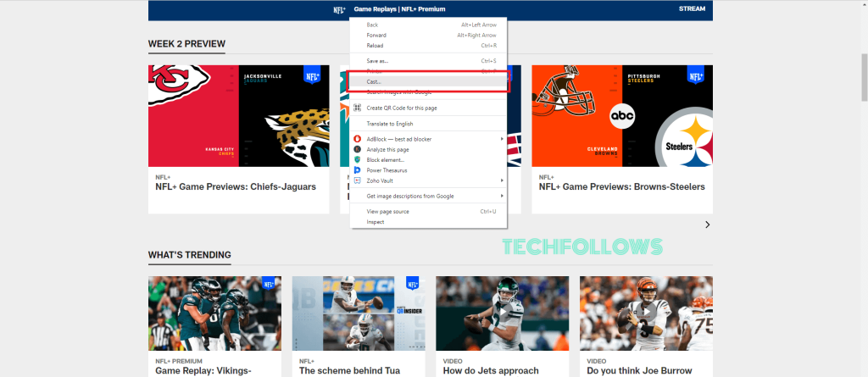Play the Jets video thumbnail
Image resolution: width=868 pixels, height=377 pixels.
point(502,313)
